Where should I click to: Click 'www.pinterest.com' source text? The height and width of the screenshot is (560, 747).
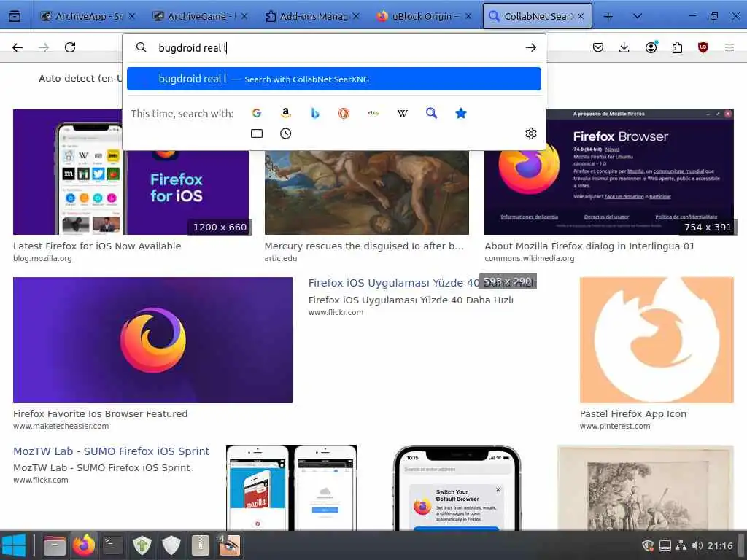[615, 426]
